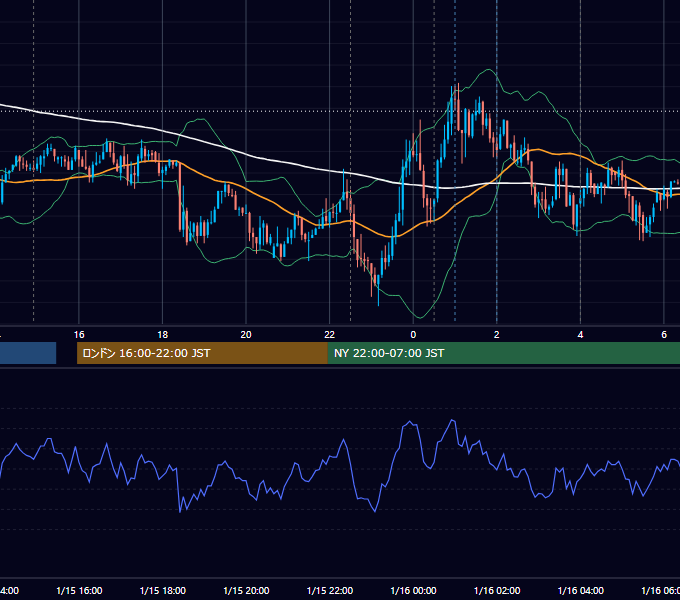Screen dimensions: 680x600
Task: Click the 1/16 02:00 date label
Action: coord(497,590)
